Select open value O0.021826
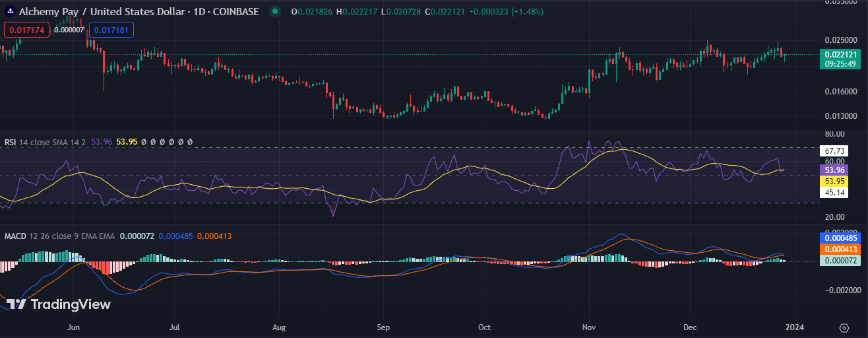 tap(313, 12)
